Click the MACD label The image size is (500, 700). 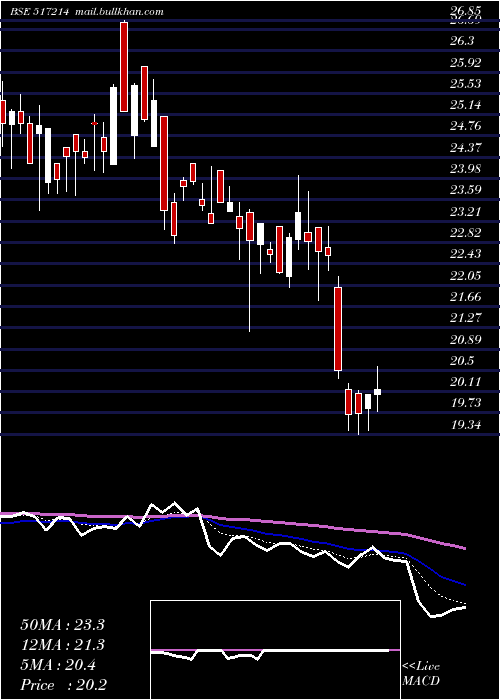tap(421, 681)
